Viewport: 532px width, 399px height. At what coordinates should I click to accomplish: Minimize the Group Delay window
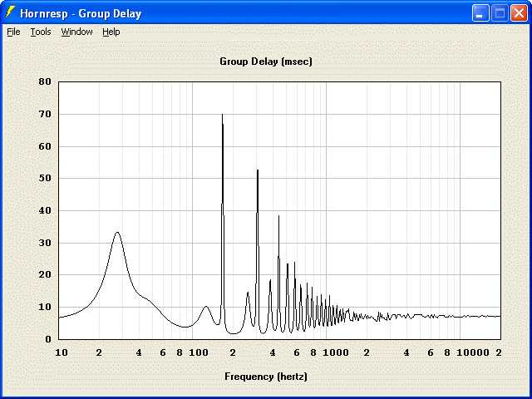point(480,13)
